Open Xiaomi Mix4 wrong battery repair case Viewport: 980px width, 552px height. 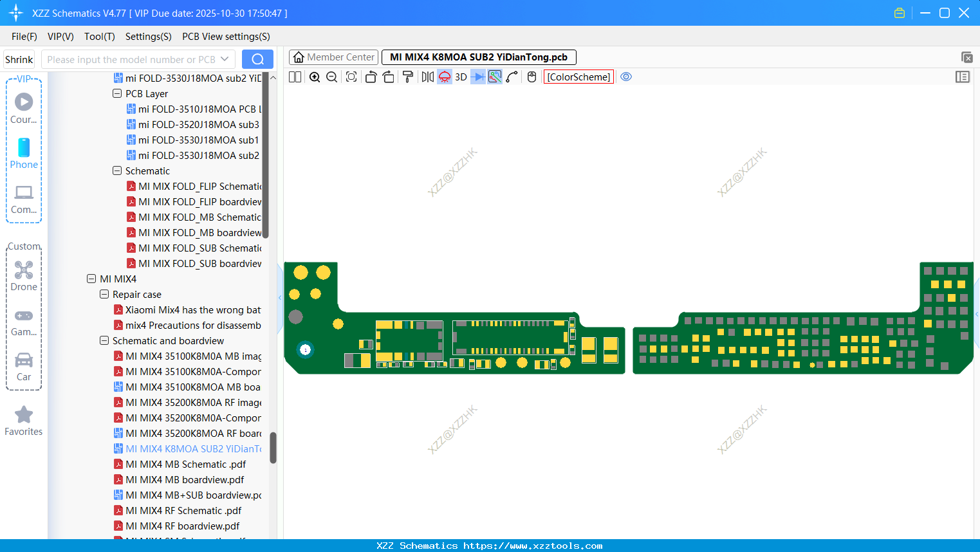pos(188,310)
